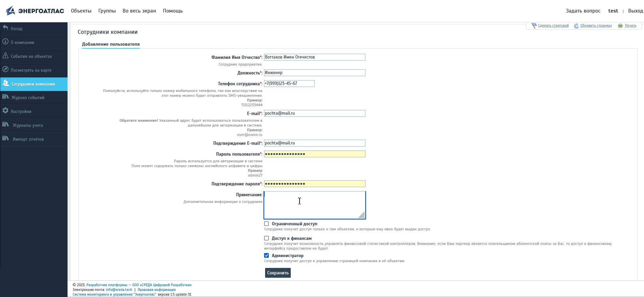
Task: Uncheck the Администратор checkbox
Action: point(266,255)
